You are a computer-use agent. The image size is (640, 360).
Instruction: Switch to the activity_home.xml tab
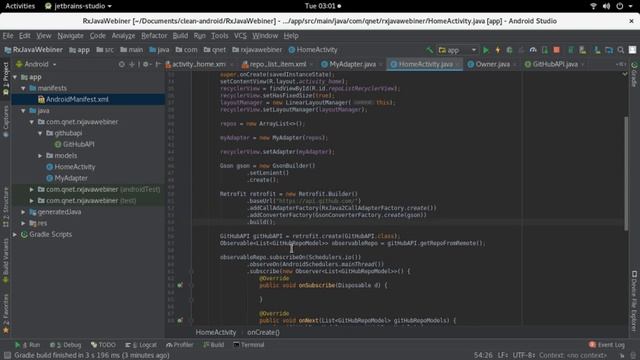click(198, 64)
